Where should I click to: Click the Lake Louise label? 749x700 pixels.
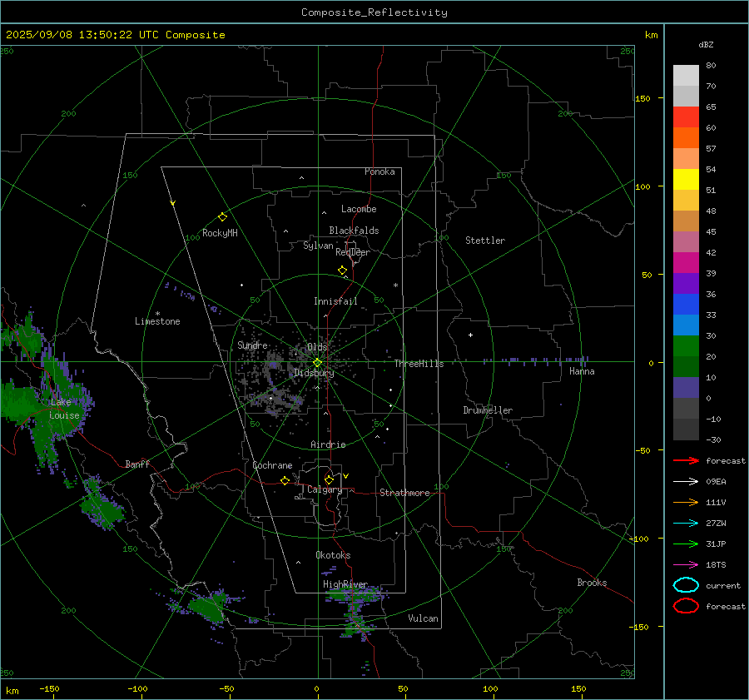(x=64, y=409)
